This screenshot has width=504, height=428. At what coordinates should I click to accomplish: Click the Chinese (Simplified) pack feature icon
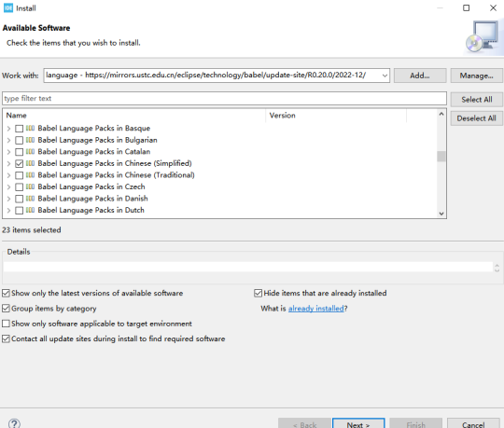click(x=30, y=163)
